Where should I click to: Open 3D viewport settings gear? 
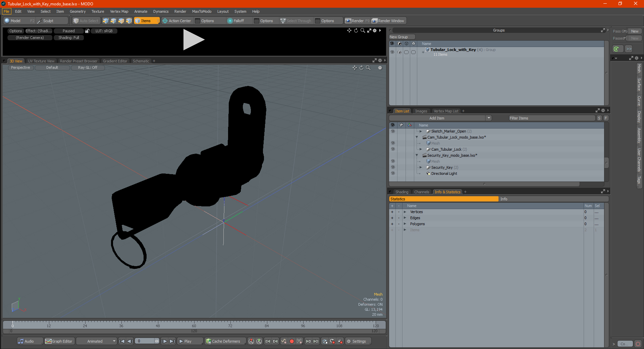click(380, 68)
